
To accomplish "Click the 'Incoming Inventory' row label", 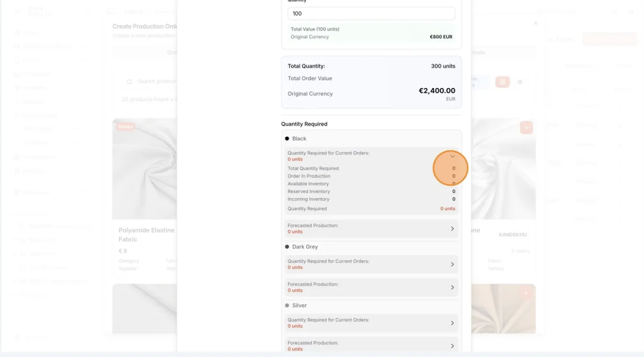I will click(x=308, y=199).
